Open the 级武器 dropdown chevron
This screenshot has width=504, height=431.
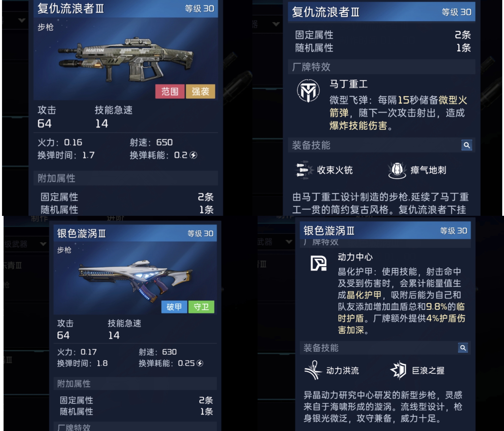pyautogui.click(x=43, y=244)
